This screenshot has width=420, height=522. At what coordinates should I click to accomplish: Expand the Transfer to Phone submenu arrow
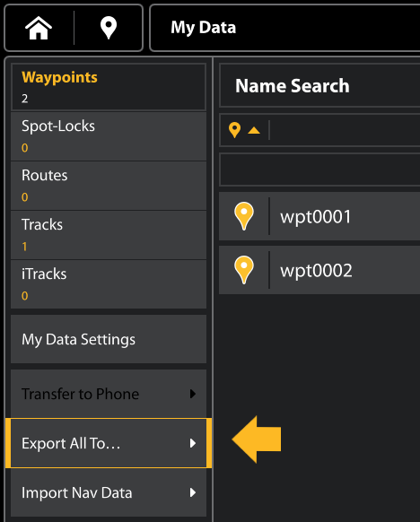coord(193,394)
